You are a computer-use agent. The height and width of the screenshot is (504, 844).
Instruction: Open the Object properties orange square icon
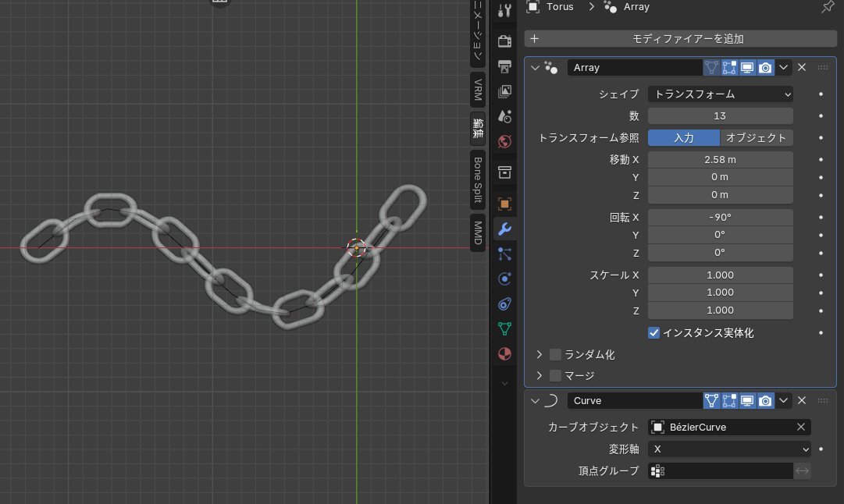tap(504, 204)
